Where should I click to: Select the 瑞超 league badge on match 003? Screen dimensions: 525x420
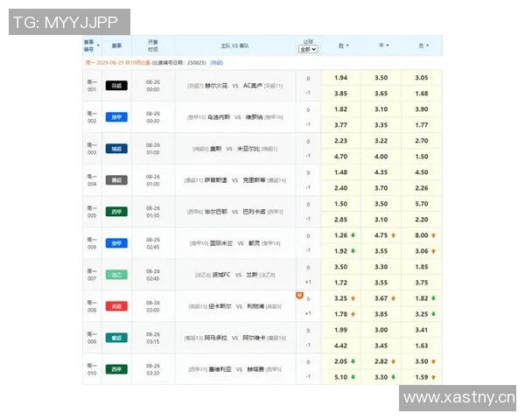click(115, 149)
